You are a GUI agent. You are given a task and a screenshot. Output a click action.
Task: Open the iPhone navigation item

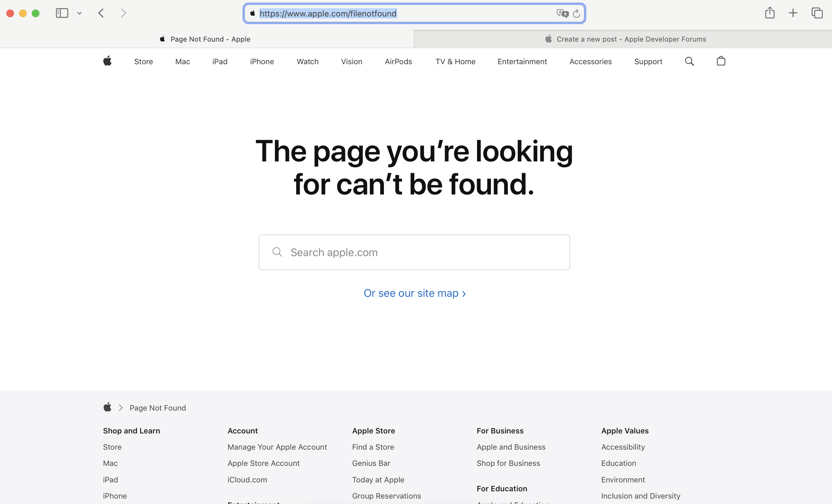coord(262,61)
